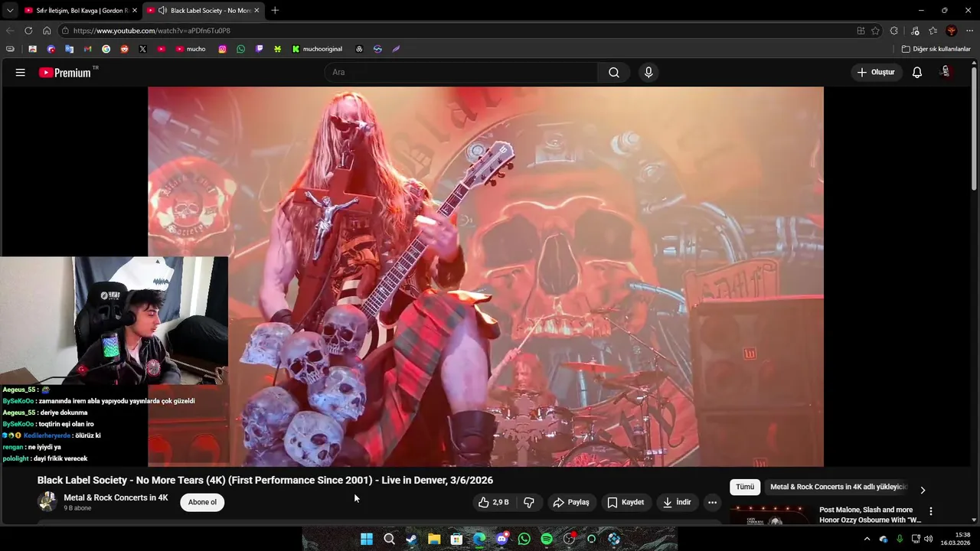
Task: Click the Oluştur create button
Action: pyautogui.click(x=876, y=72)
